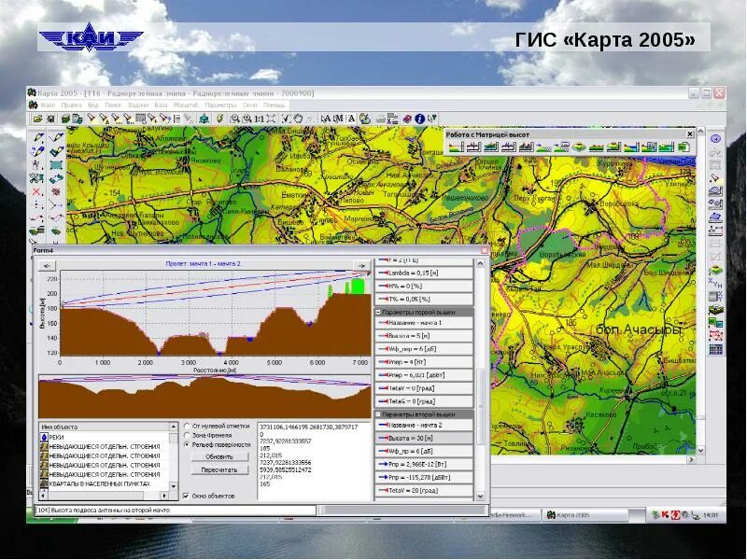Click the zoom in magnifier icon
The image size is (747, 560).
pyautogui.click(x=247, y=119)
